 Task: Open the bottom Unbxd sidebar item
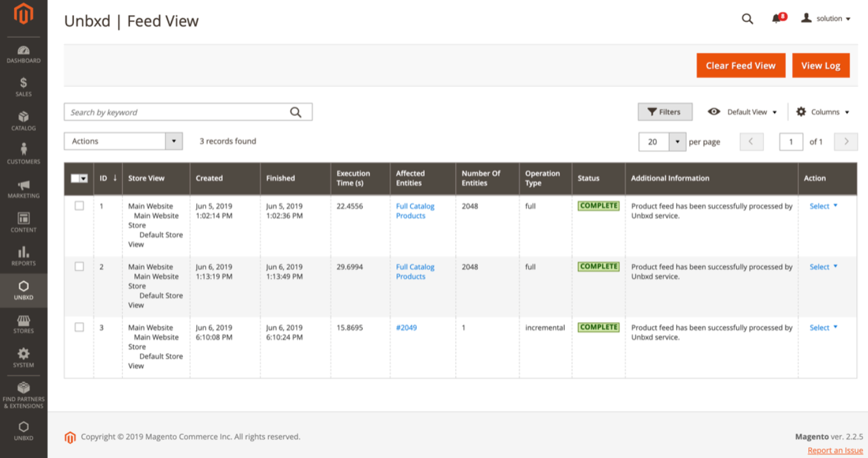pyautogui.click(x=23, y=431)
